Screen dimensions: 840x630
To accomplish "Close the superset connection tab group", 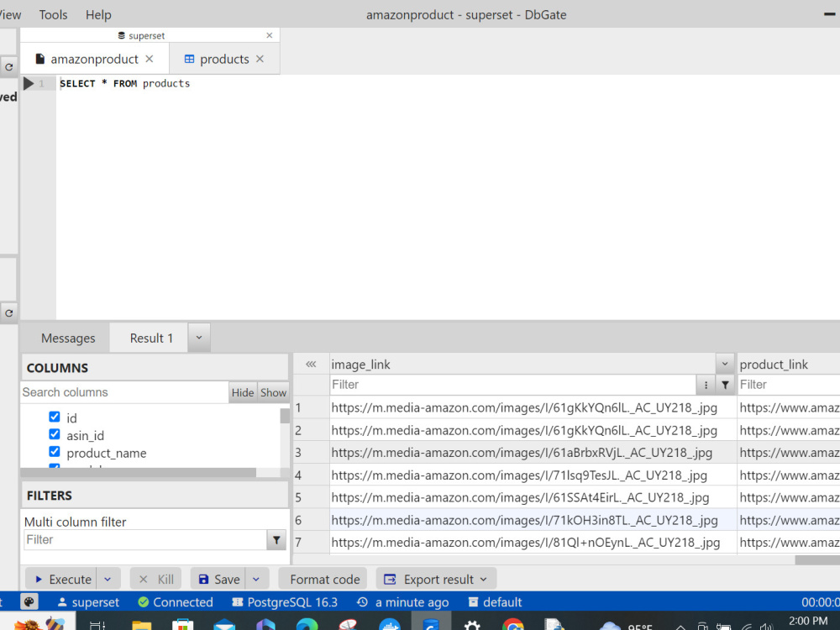I will coord(270,35).
